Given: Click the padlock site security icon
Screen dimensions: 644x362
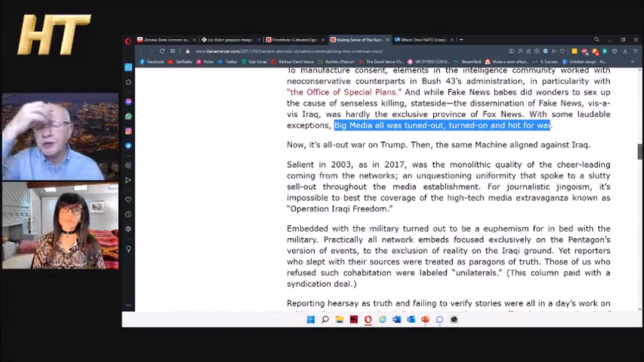Looking at the screenshot, I should (188, 51).
